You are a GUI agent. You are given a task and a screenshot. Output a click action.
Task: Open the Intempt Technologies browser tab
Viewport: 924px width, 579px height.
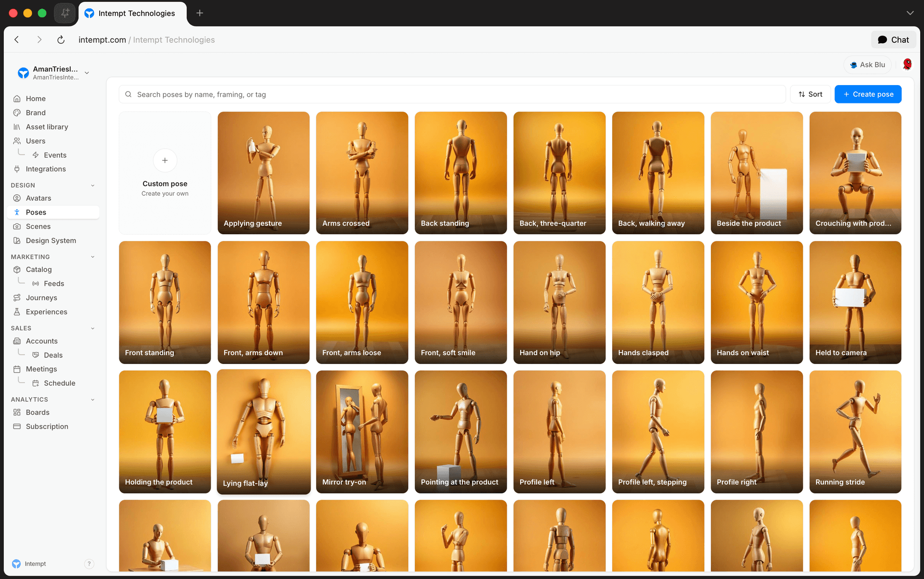pyautogui.click(x=132, y=13)
